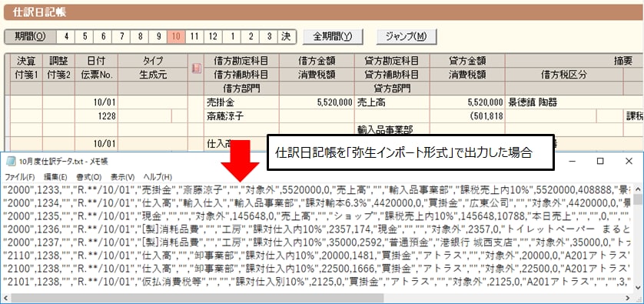Image resolution: width=644 pixels, height=304 pixels.
Task: Select the 輸入品事業部 department cell
Action: [392, 130]
